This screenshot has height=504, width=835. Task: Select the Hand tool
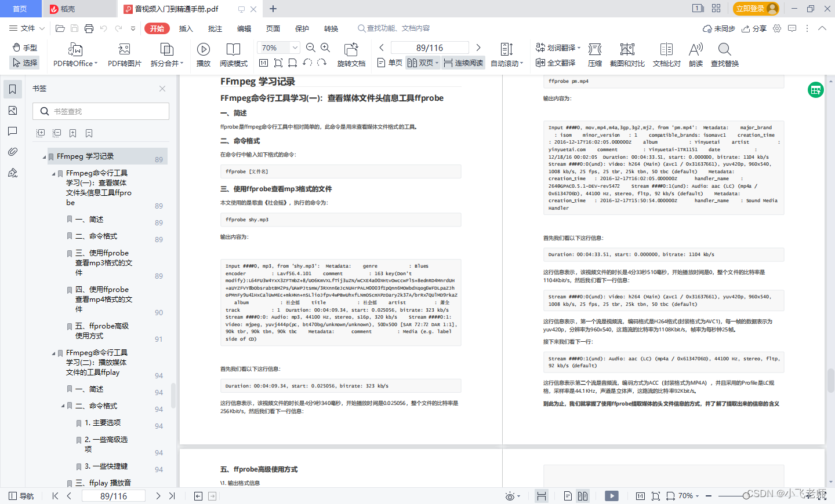pos(25,48)
